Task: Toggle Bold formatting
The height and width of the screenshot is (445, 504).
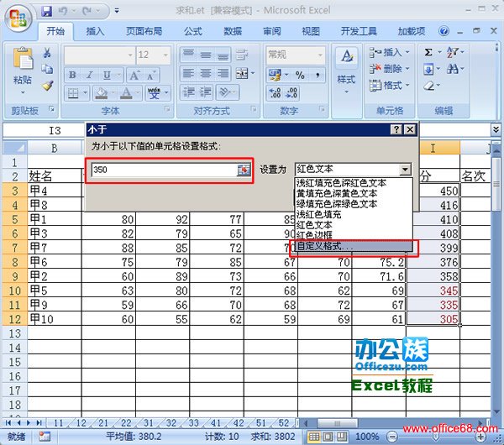Action: point(72,75)
